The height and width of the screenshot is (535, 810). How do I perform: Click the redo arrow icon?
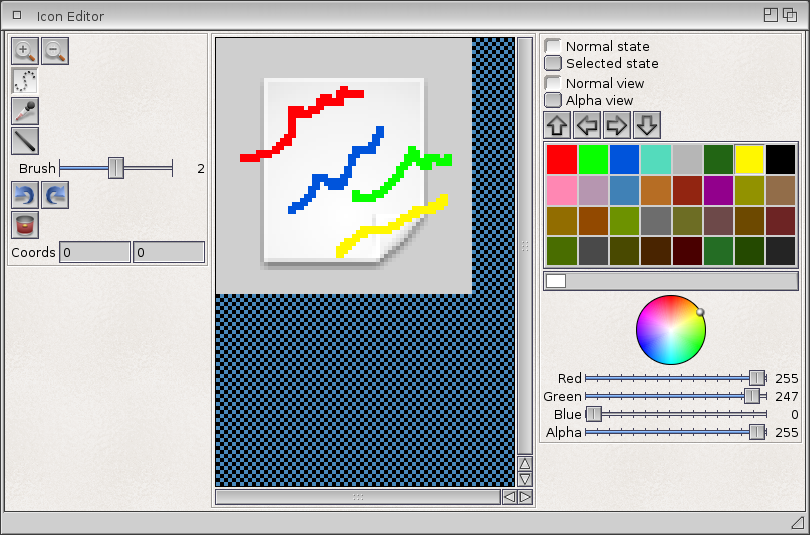[x=55, y=195]
